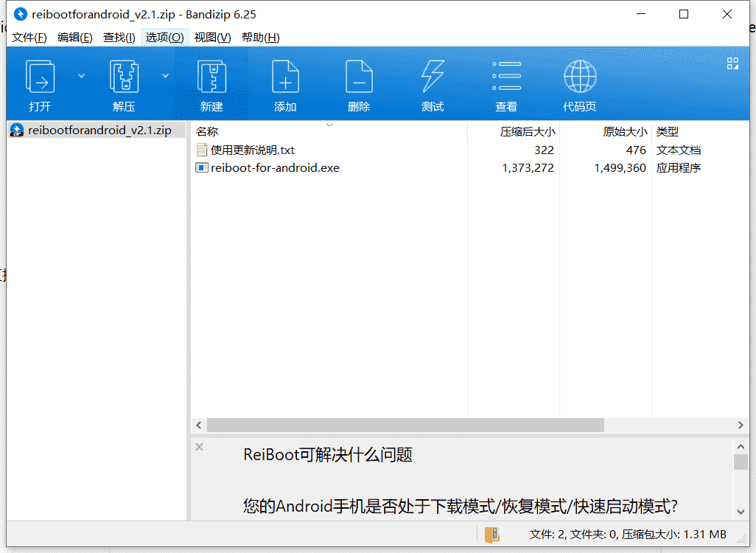Click the comment pane scroll down arrow

tap(741, 512)
